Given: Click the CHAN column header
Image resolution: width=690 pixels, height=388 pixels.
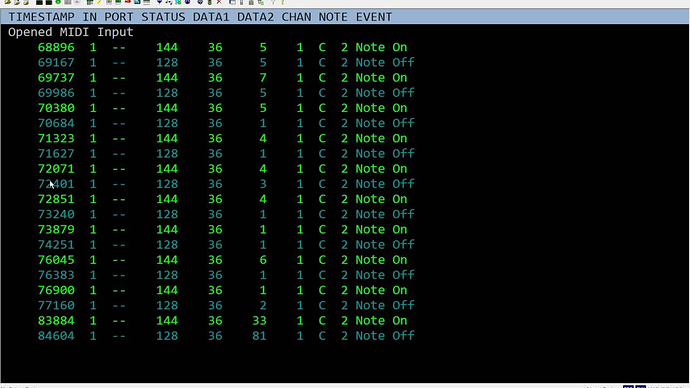Looking at the screenshot, I should point(296,17).
